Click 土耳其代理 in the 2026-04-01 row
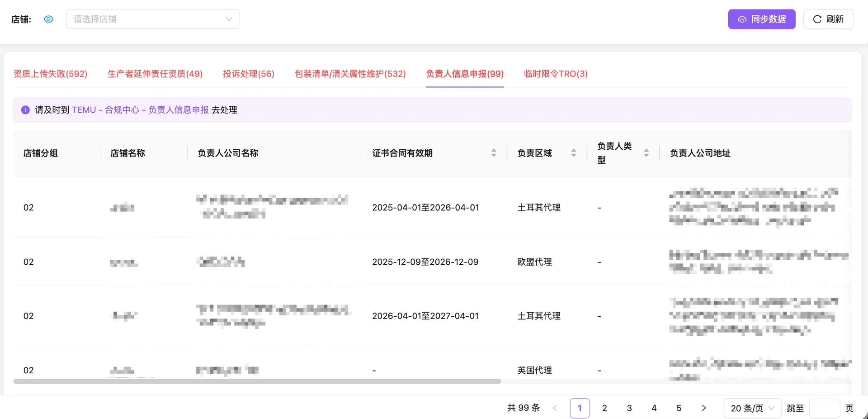 click(x=539, y=316)
